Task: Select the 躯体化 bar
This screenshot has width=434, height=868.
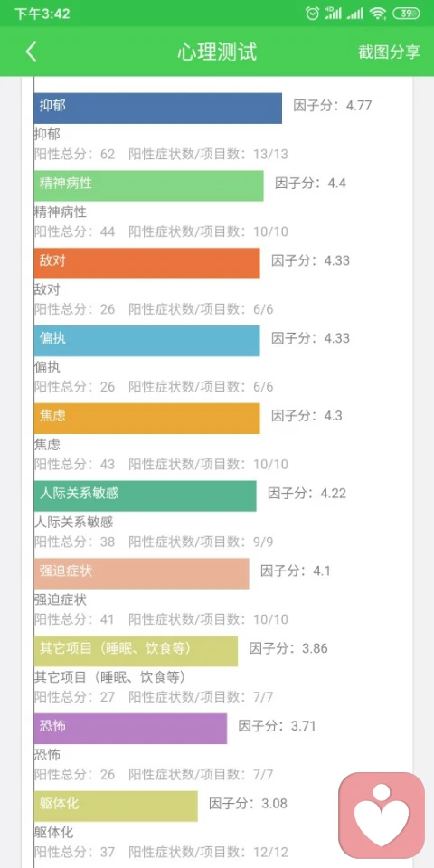Action: [116, 806]
